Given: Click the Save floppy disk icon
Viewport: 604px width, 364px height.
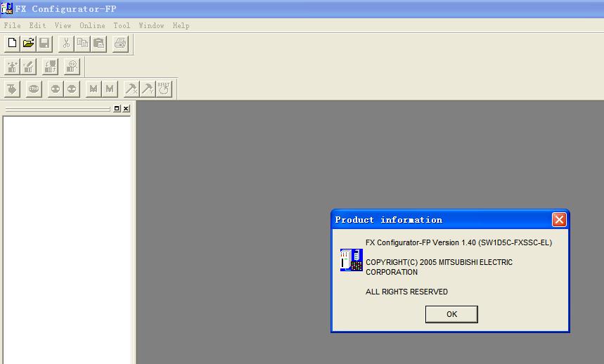Looking at the screenshot, I should pyautogui.click(x=44, y=44).
